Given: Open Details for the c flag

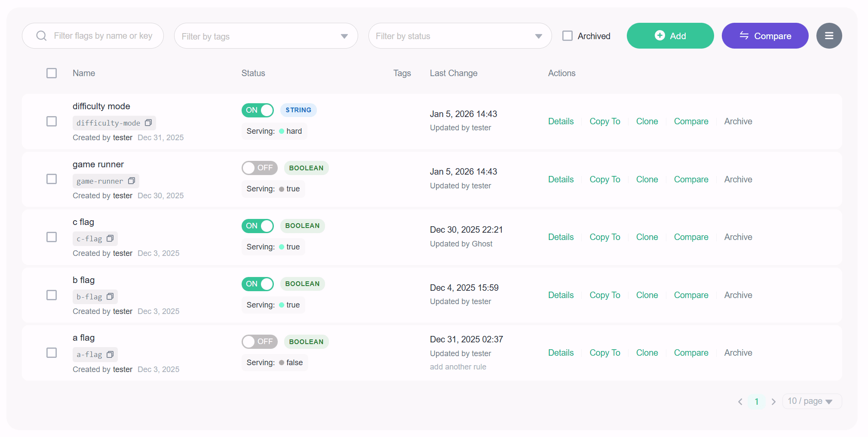Looking at the screenshot, I should [x=561, y=237].
